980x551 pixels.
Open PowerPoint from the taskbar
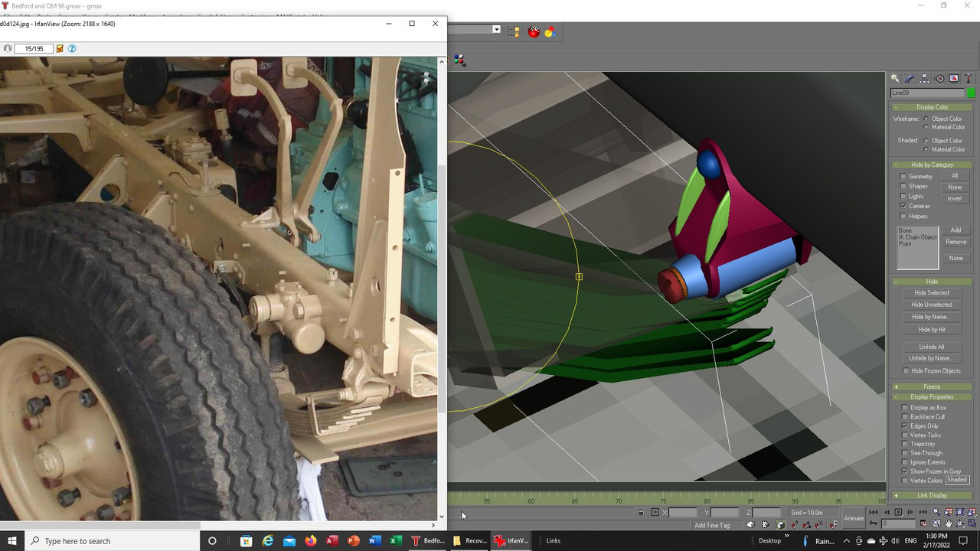coord(353,540)
